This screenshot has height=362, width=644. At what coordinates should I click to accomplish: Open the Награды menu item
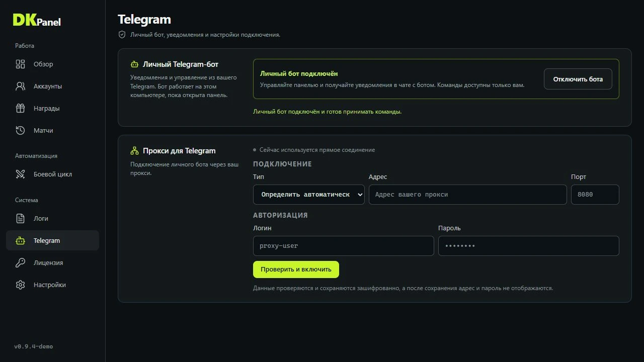[x=52, y=108]
